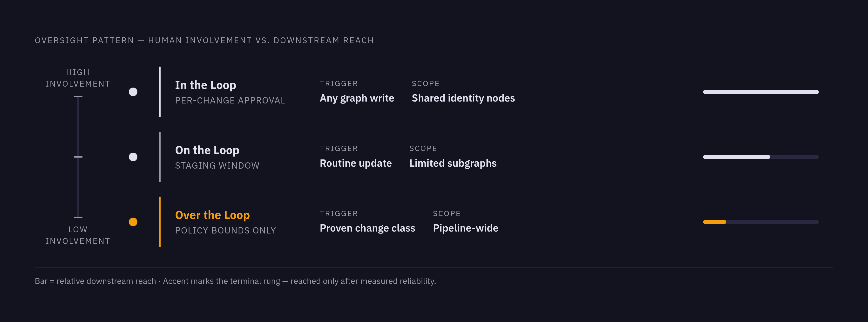Click the orange dot beside Over the Loop

133,222
